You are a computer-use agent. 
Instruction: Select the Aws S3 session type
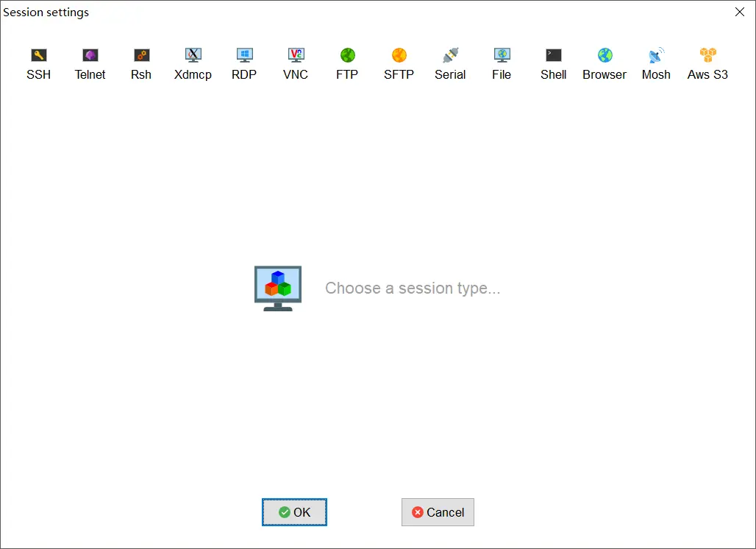[x=707, y=64]
